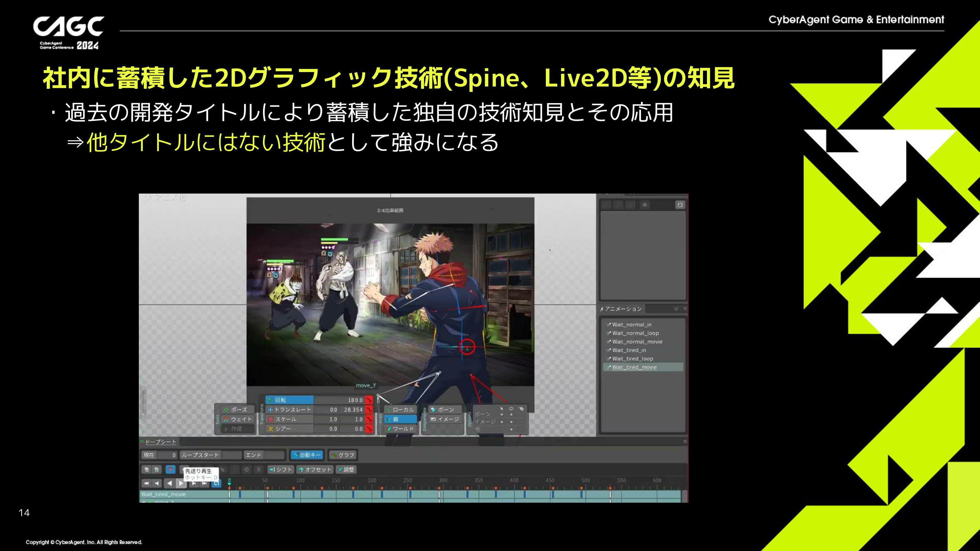Toggle 自動キー (Auto Key) button
The height and width of the screenshot is (551, 980).
pos(307,455)
